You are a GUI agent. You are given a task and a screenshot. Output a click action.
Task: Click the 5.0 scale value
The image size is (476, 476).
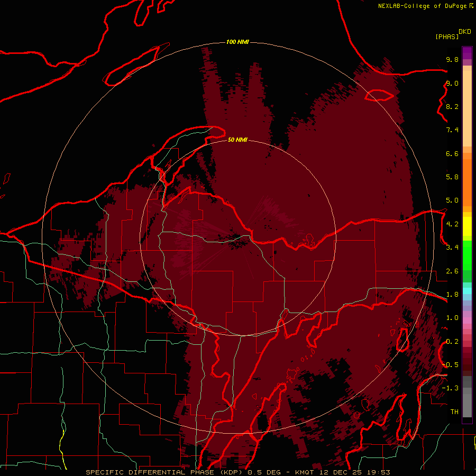(x=452, y=200)
